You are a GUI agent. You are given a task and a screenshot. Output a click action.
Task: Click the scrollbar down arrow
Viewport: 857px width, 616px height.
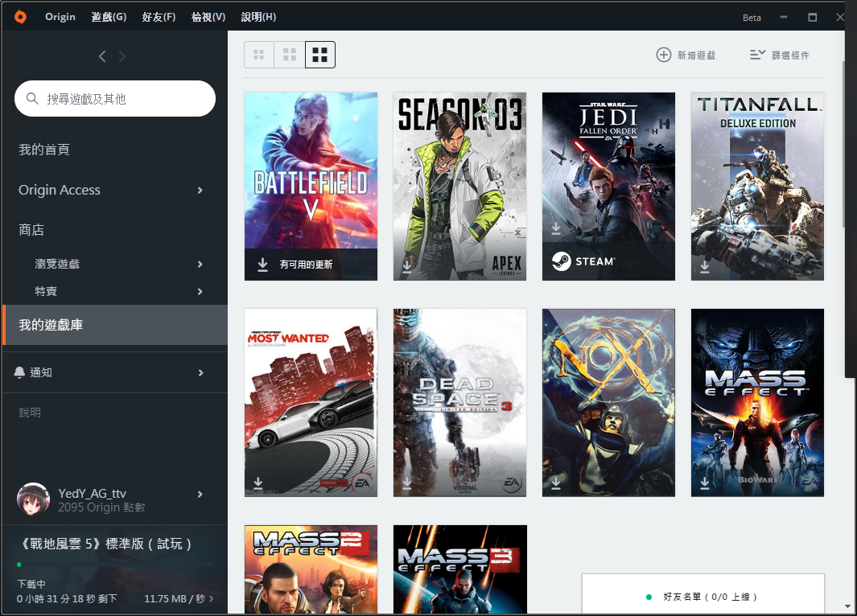point(847,606)
